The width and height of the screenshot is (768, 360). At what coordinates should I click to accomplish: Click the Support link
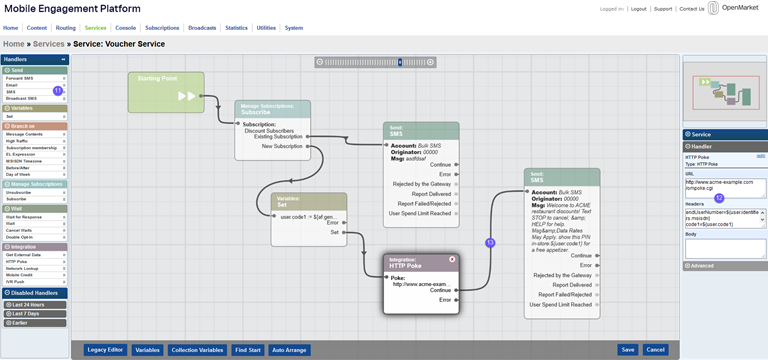663,9
